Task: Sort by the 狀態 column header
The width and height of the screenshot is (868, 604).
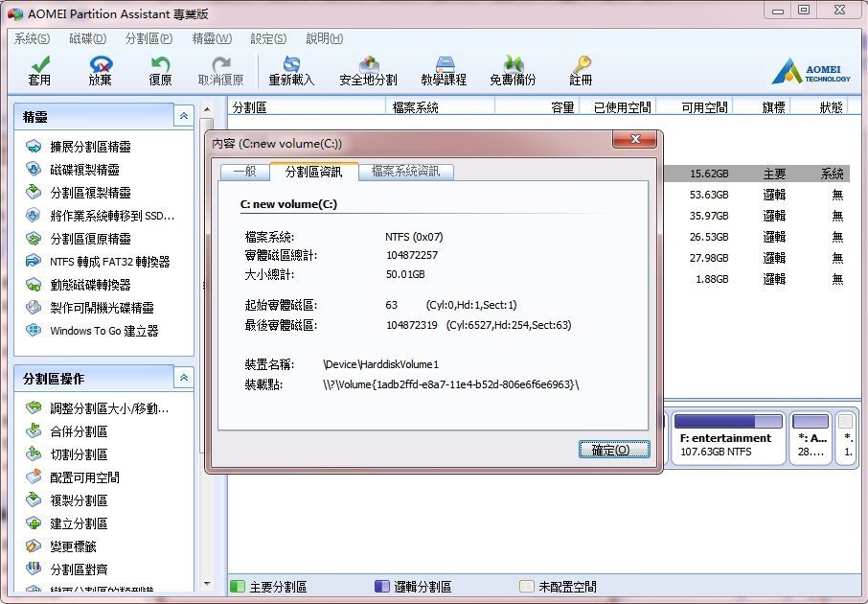Action: (x=819, y=107)
